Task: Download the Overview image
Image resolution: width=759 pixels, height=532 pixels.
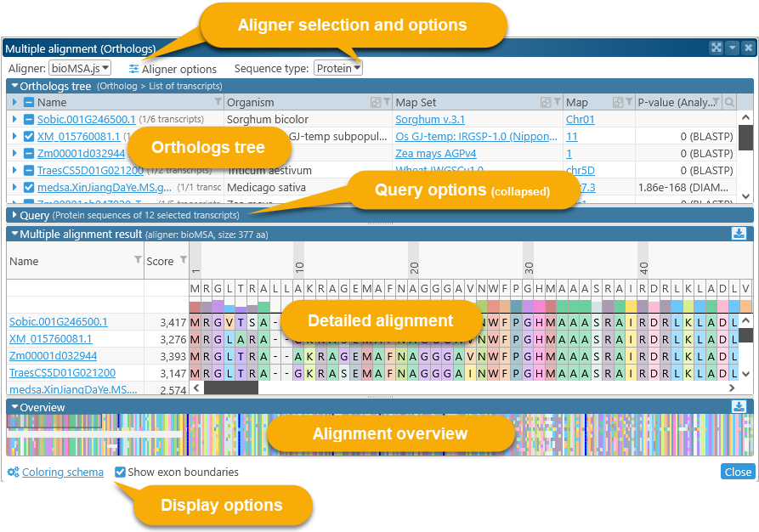Action: 739,407
